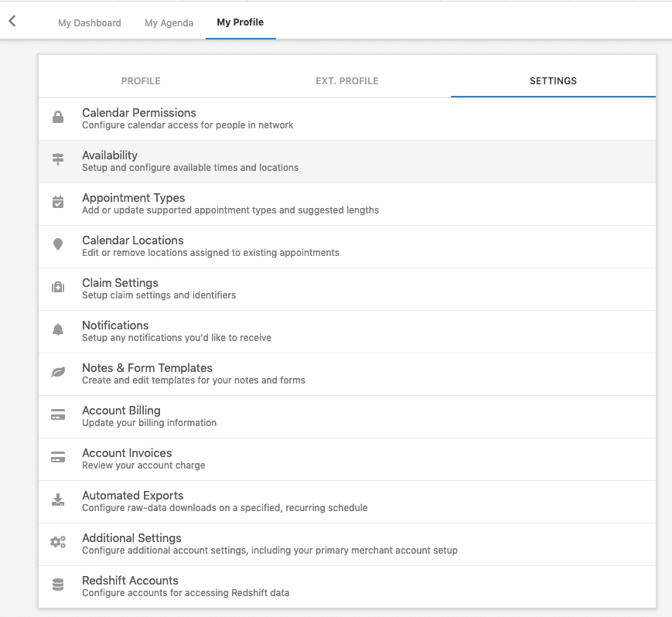Open Calendar Locations settings
The image size is (672, 617).
(x=347, y=247)
